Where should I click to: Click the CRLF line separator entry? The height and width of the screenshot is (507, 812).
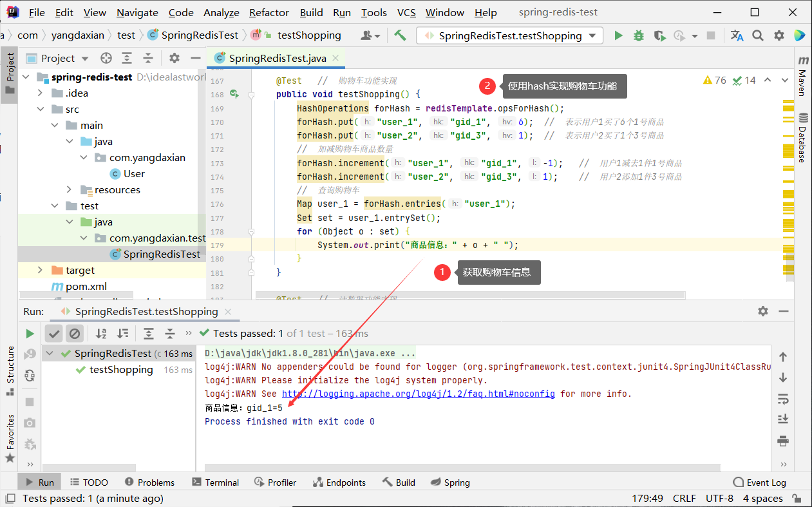(x=684, y=498)
